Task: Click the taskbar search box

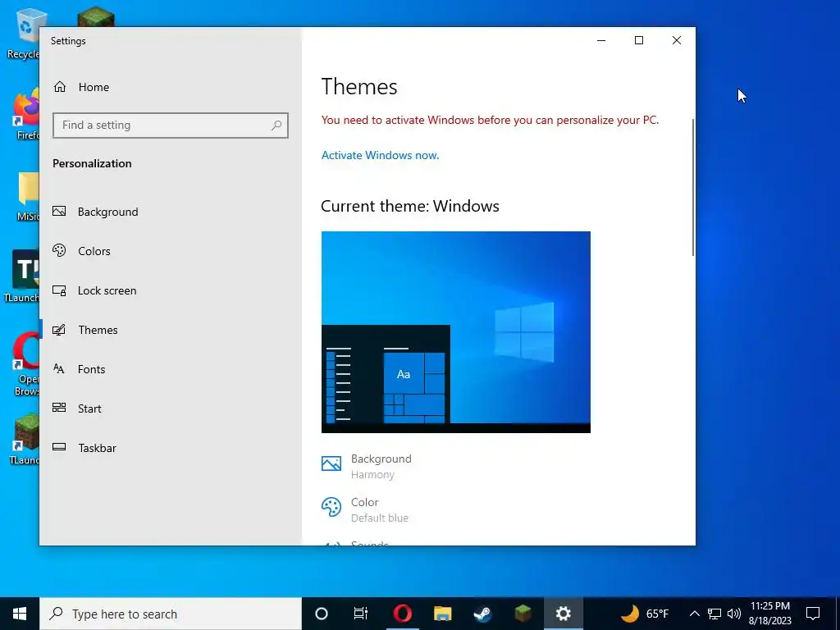Action: 171,614
